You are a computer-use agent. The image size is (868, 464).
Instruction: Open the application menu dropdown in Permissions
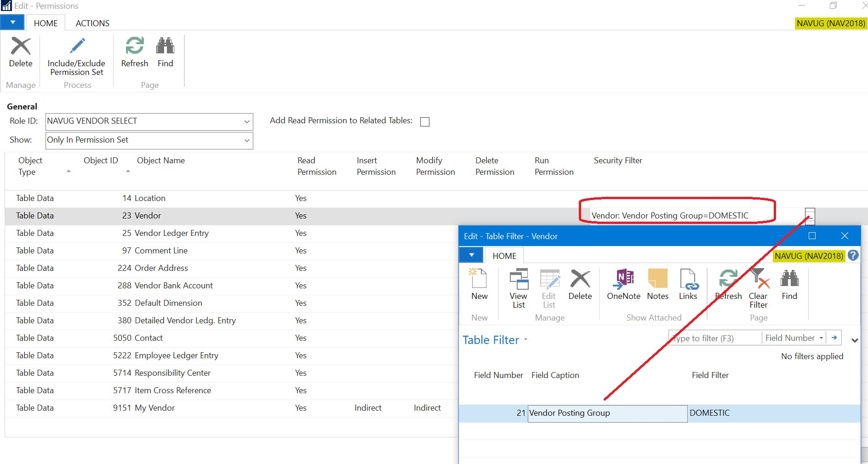pyautogui.click(x=12, y=22)
